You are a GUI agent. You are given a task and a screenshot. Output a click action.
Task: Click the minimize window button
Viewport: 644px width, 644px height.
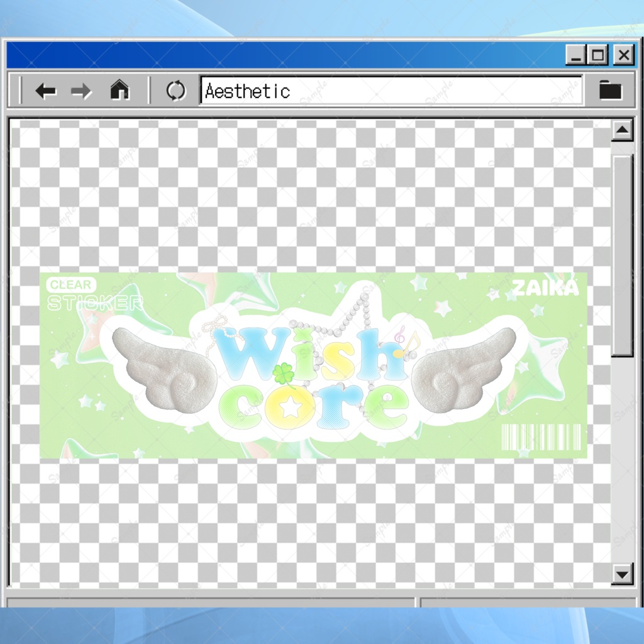(577, 55)
